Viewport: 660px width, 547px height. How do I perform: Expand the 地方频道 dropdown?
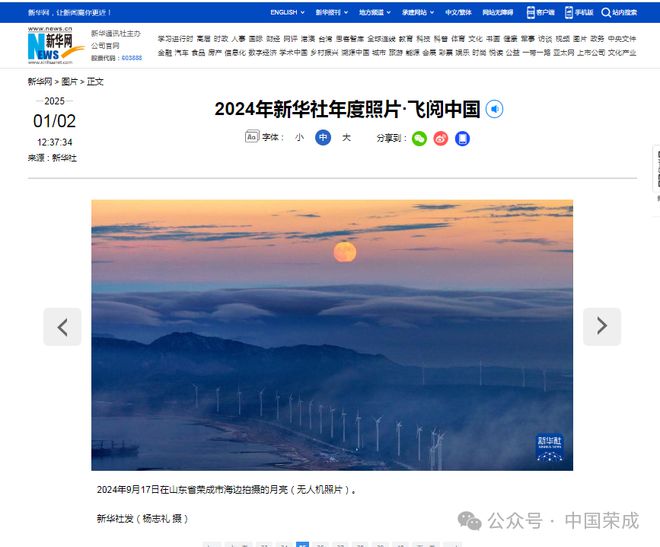[375, 12]
